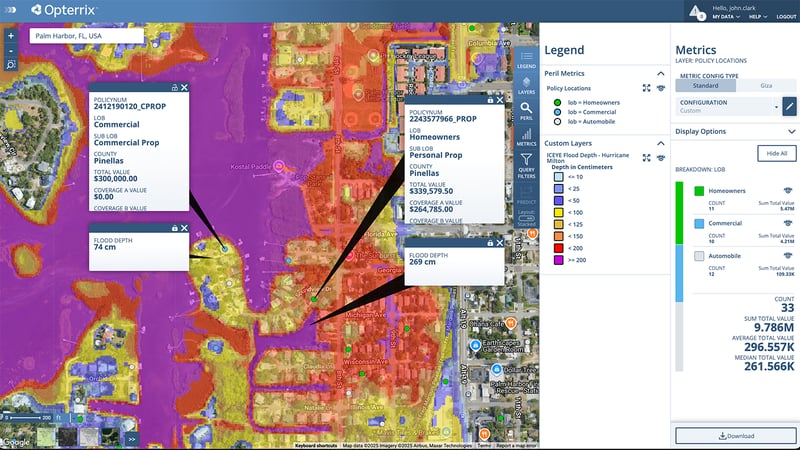
Task: Hide Commercial in the LOB breakdown
Action: (788, 223)
